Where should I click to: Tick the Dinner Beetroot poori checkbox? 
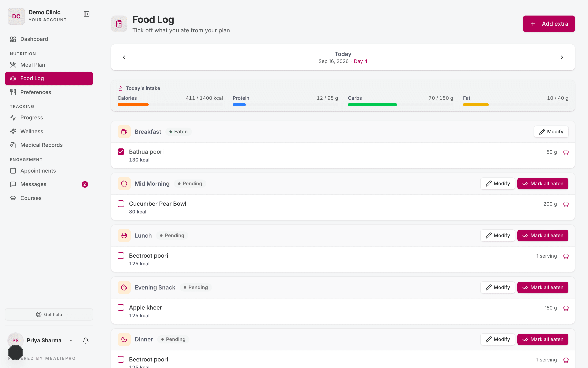(x=121, y=359)
